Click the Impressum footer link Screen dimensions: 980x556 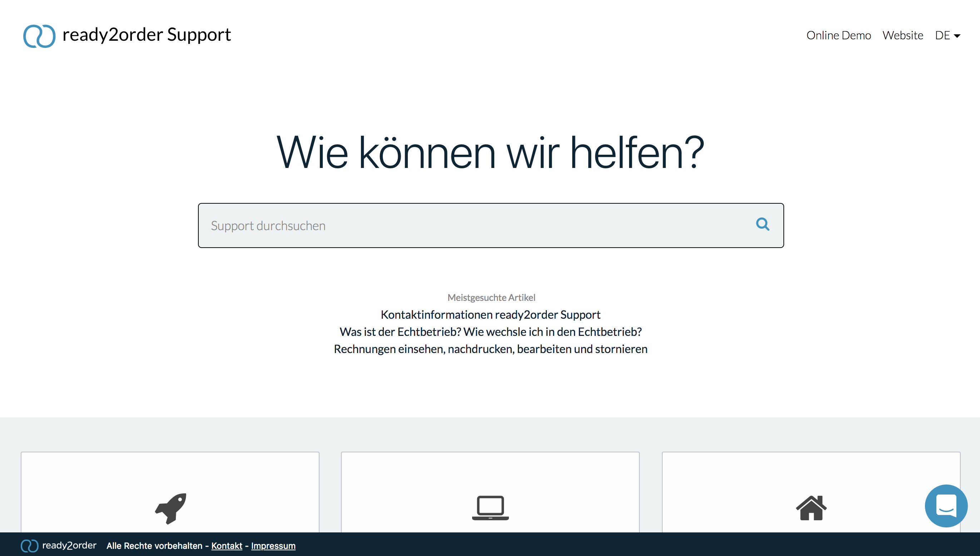pos(273,546)
